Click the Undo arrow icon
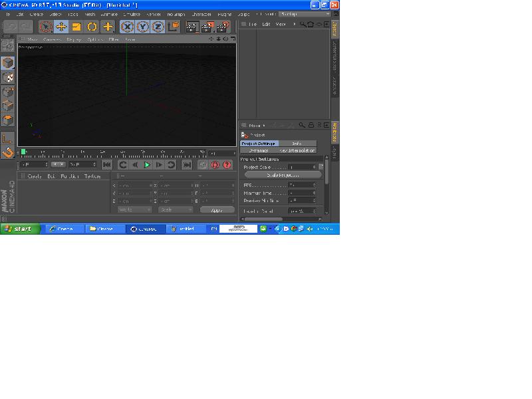The height and width of the screenshot is (399, 532). [11, 27]
